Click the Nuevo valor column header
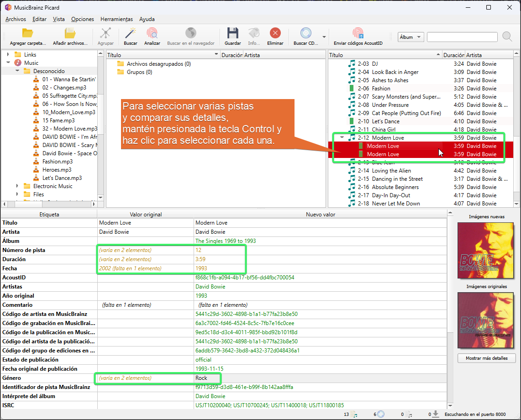The height and width of the screenshot is (420, 521). pyautogui.click(x=320, y=214)
